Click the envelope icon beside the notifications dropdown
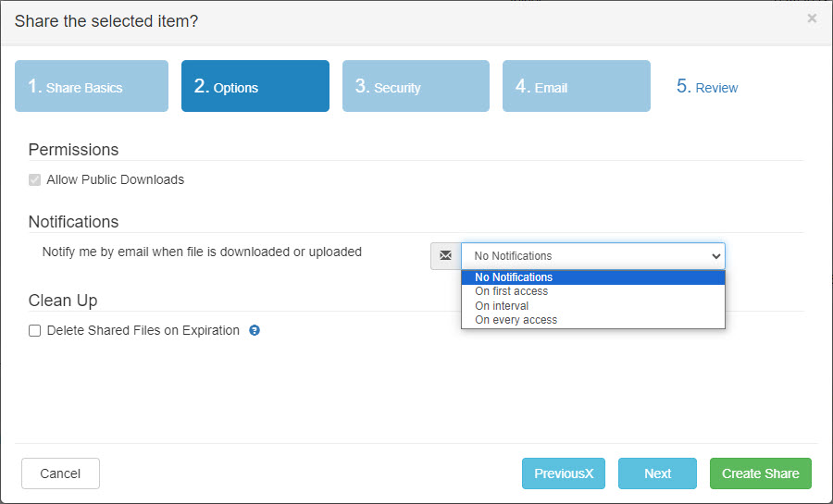The height and width of the screenshot is (504, 833). tap(446, 256)
